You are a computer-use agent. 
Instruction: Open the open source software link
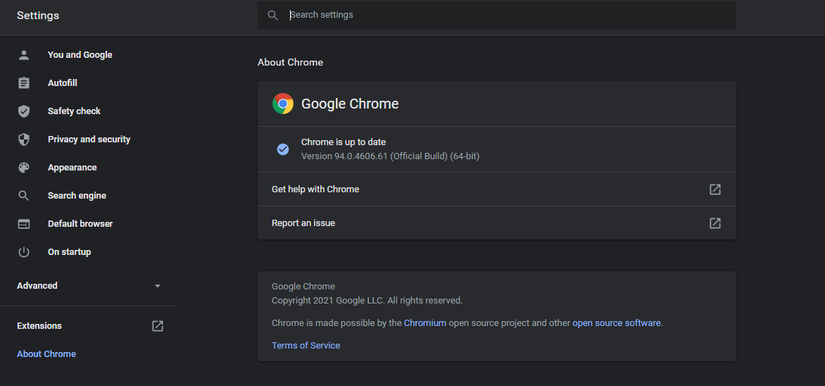(616, 323)
